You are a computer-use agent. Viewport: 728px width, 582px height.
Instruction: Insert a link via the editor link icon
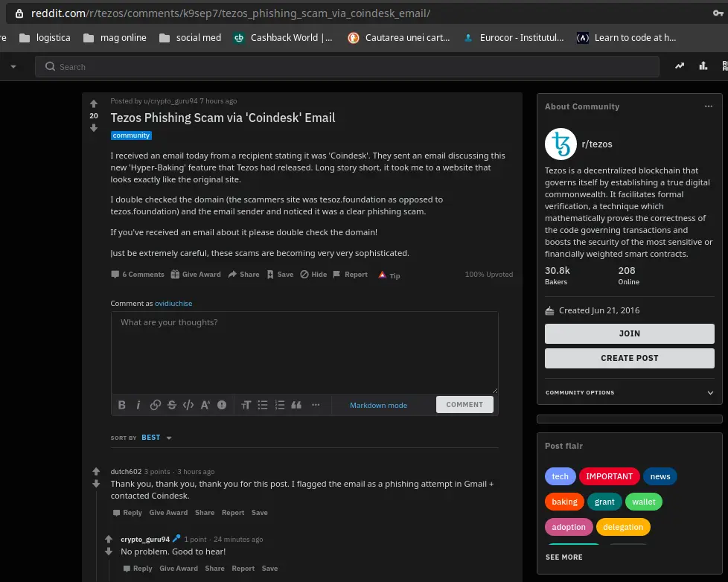point(156,405)
